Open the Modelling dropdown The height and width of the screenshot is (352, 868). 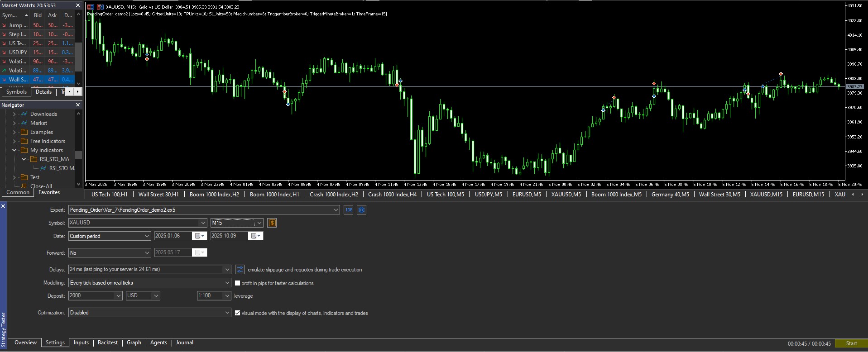(x=227, y=283)
